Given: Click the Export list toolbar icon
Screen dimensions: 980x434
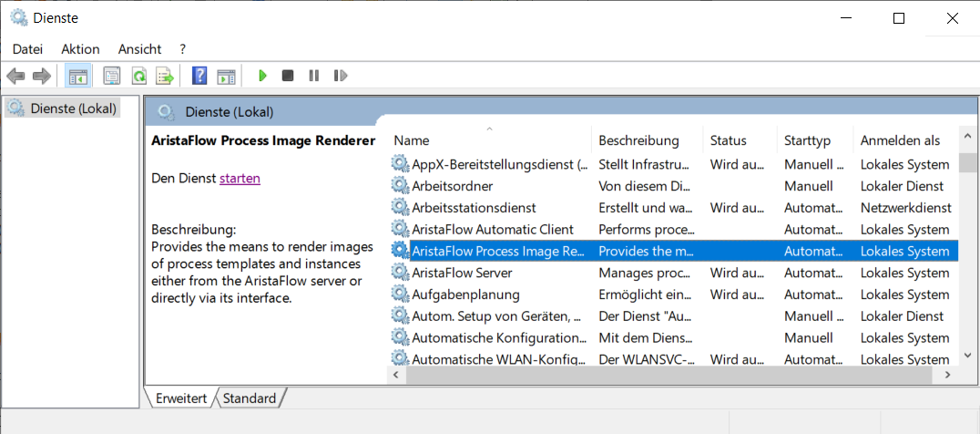Looking at the screenshot, I should [165, 77].
